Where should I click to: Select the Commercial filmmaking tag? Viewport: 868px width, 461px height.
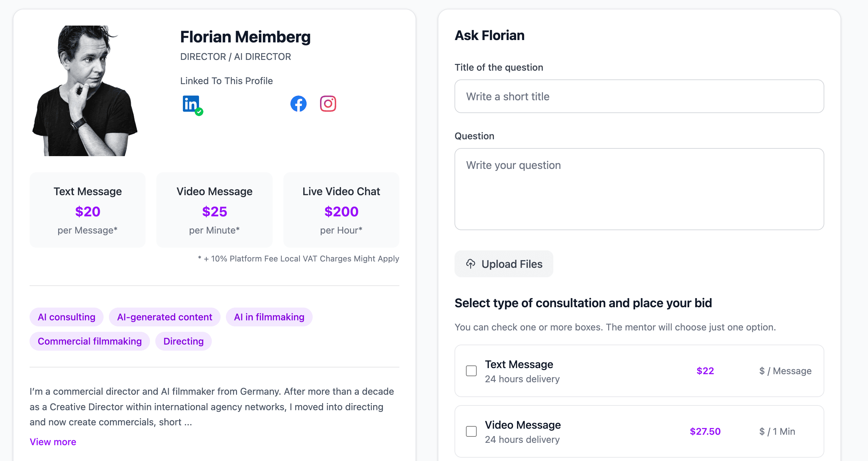coord(90,341)
